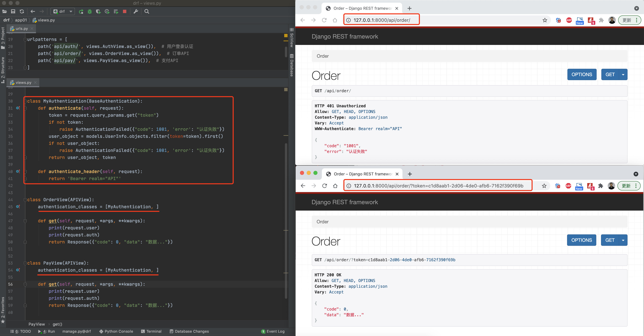This screenshot has width=644, height=336.
Task: Click the OPTIONS button in top browser
Action: (x=582, y=75)
